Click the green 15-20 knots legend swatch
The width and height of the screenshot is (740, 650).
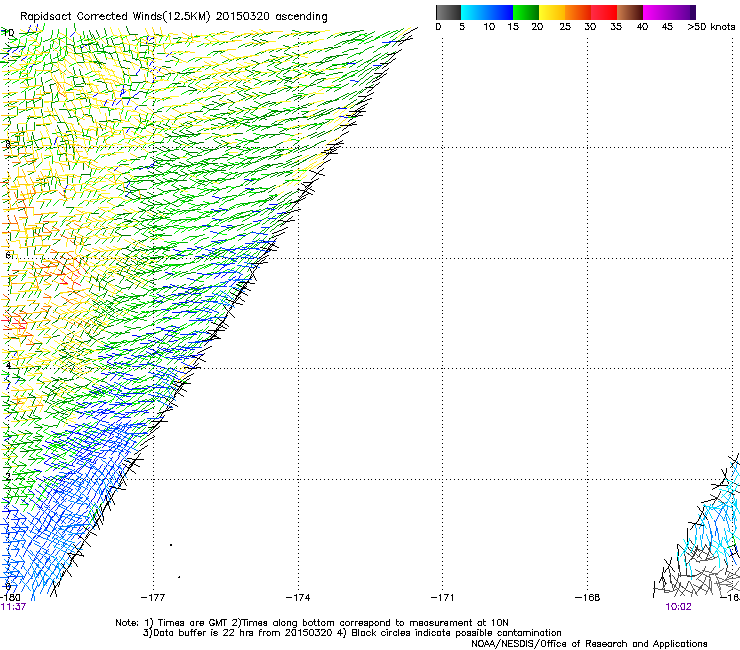526,12
